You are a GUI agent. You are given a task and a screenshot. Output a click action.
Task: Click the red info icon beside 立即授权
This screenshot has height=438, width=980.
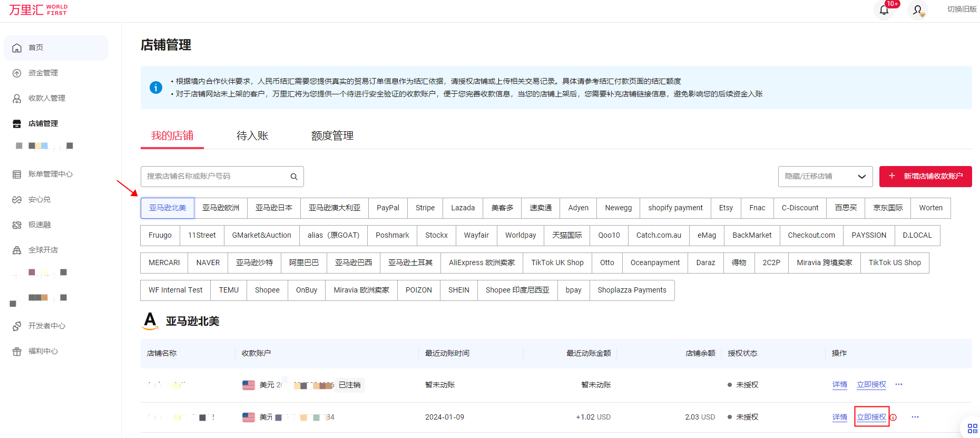click(894, 417)
